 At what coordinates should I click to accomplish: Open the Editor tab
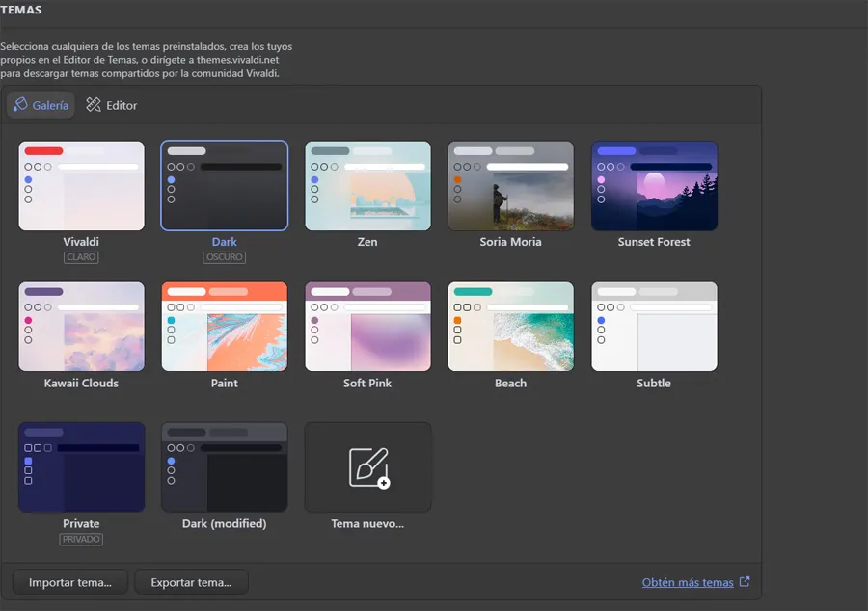pyautogui.click(x=111, y=105)
